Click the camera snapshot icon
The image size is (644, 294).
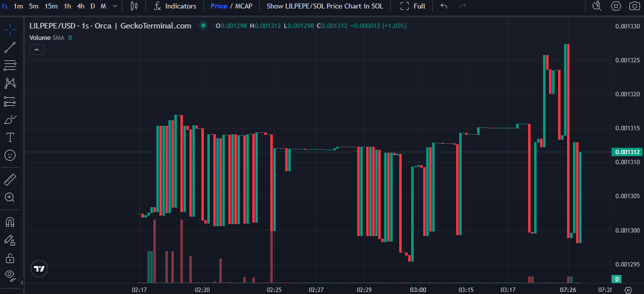coord(634,6)
